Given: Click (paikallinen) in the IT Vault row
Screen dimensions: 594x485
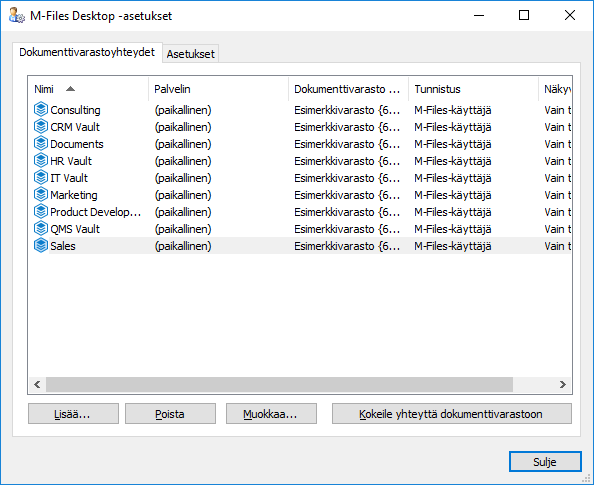Looking at the screenshot, I should click(183, 178).
